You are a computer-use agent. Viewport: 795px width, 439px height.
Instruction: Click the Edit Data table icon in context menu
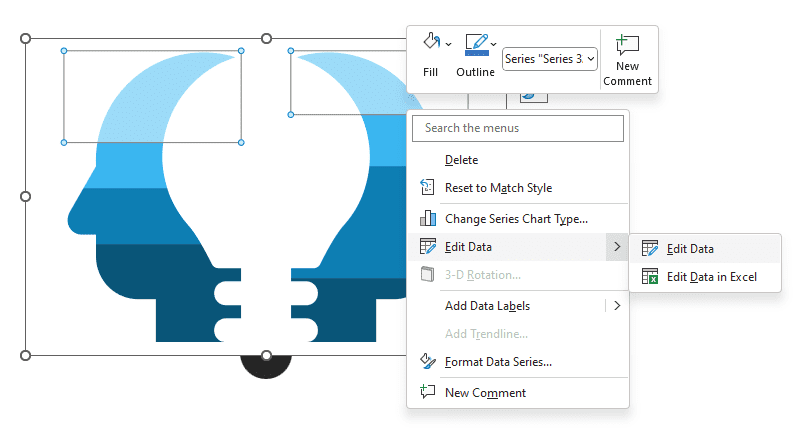coord(428,246)
